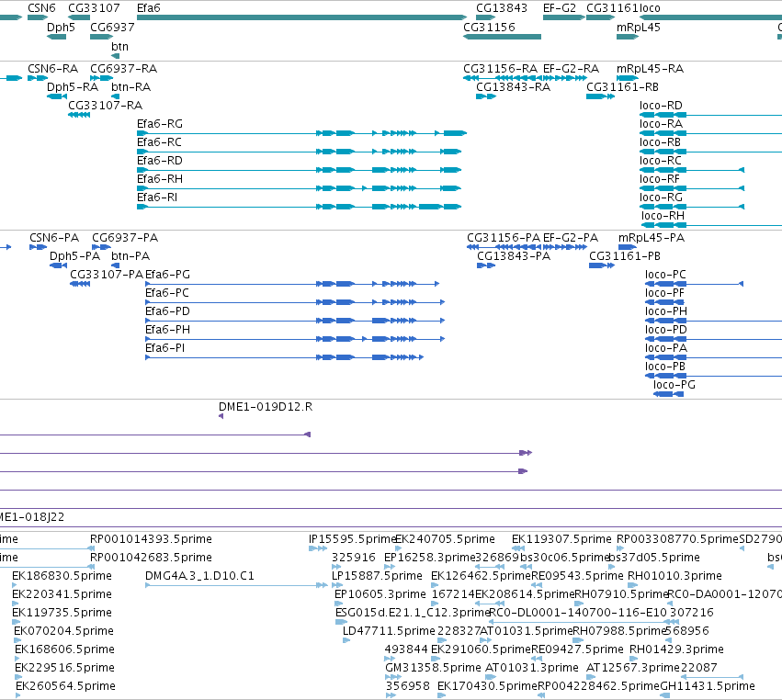This screenshot has height=700, width=782.
Task: Click the long Efa6 gene bar
Action: click(x=301, y=17)
